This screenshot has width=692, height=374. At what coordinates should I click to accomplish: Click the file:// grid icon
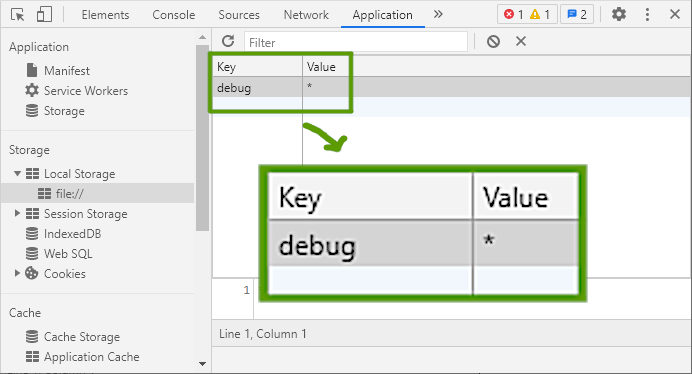coord(44,193)
